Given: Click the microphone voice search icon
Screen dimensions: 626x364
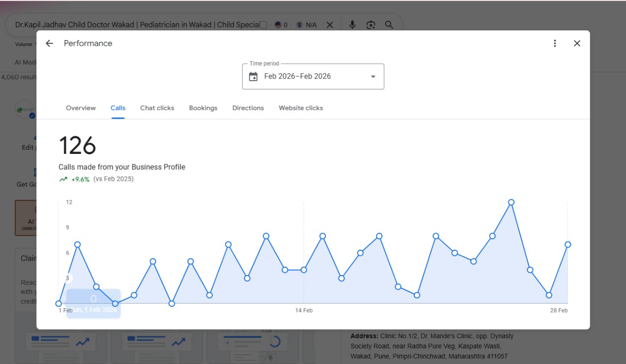Looking at the screenshot, I should pyautogui.click(x=352, y=25).
